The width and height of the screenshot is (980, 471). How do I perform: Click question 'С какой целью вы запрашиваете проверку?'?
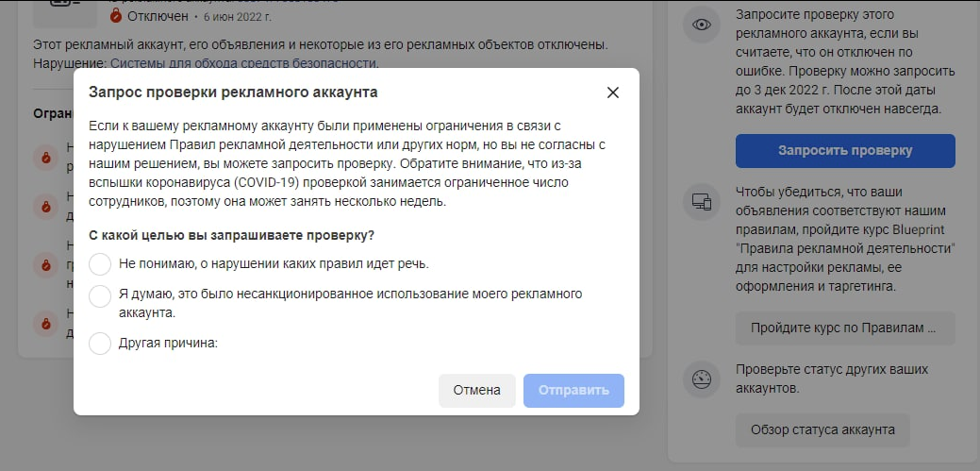[x=231, y=236]
